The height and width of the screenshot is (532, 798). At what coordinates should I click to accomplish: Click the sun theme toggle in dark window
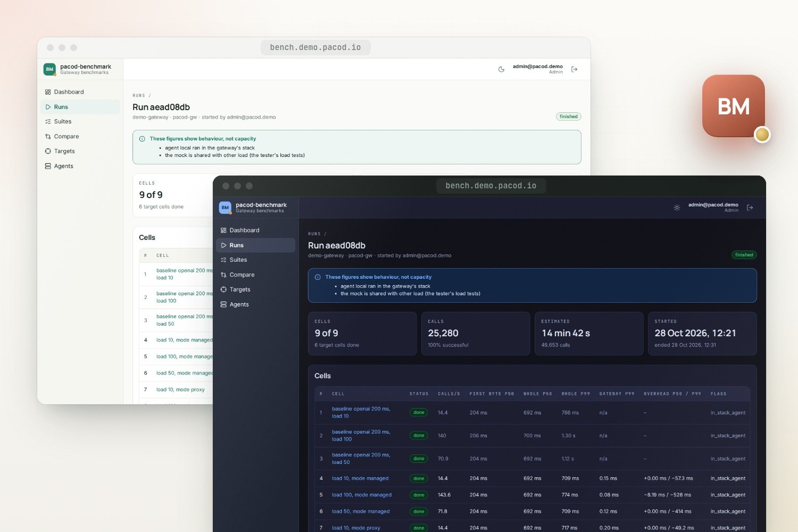pos(677,207)
